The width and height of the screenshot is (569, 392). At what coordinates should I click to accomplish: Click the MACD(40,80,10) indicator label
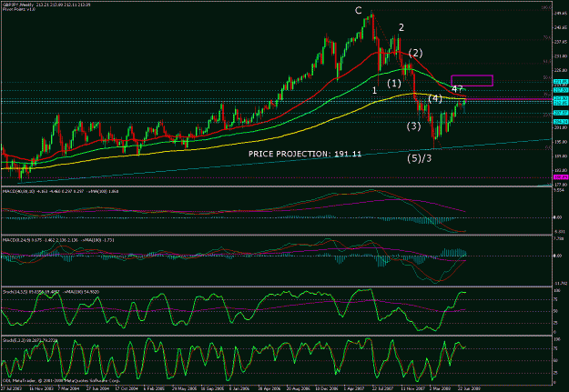click(x=61, y=191)
